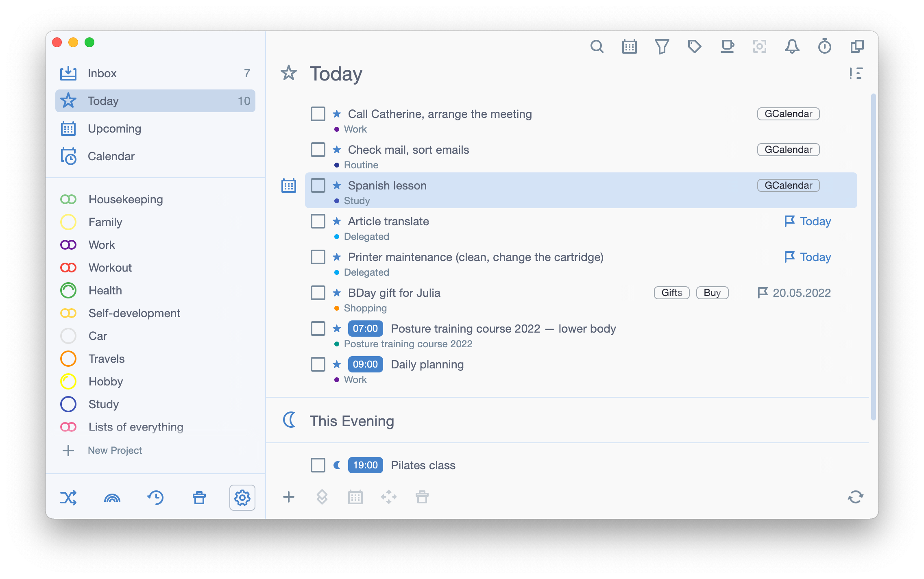Viewport: 924px width, 579px height.
Task: Click the Gifts tag on BDay gift
Action: coord(671,293)
